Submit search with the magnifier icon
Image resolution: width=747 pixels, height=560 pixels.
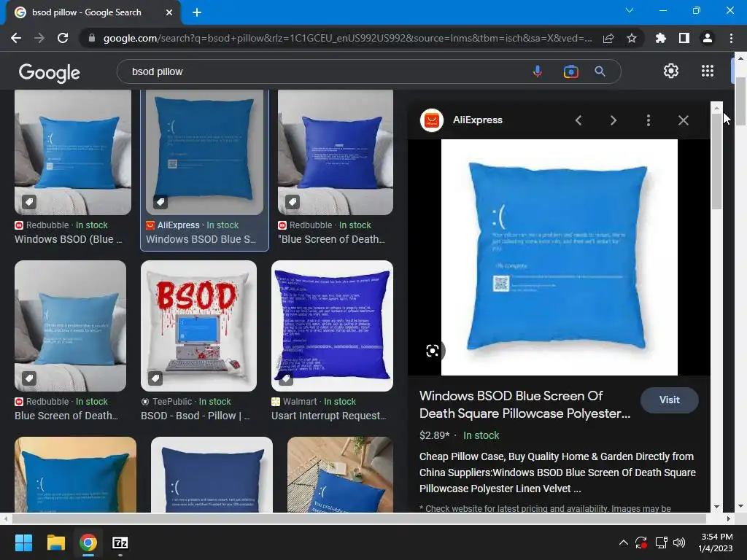[600, 71]
